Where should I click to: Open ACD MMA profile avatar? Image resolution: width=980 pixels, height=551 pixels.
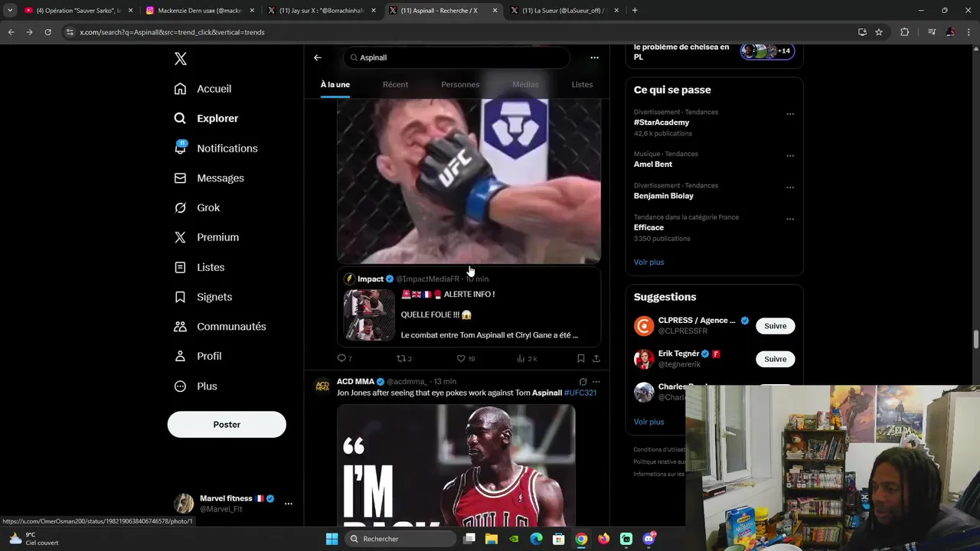tap(322, 385)
